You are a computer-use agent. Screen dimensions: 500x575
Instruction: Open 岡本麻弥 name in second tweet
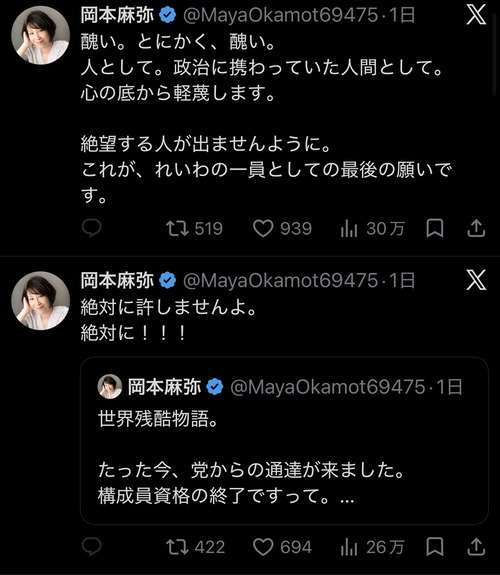pyautogui.click(x=117, y=281)
